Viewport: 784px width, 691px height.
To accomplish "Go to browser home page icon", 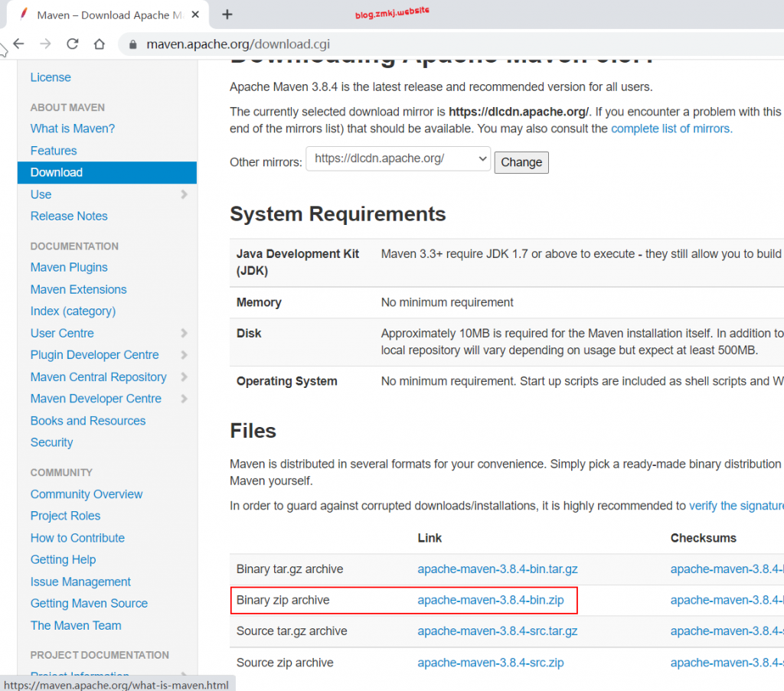I will [x=100, y=44].
